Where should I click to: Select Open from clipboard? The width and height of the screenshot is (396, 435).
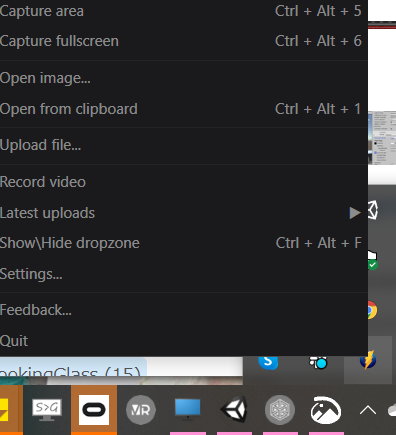[x=184, y=109]
